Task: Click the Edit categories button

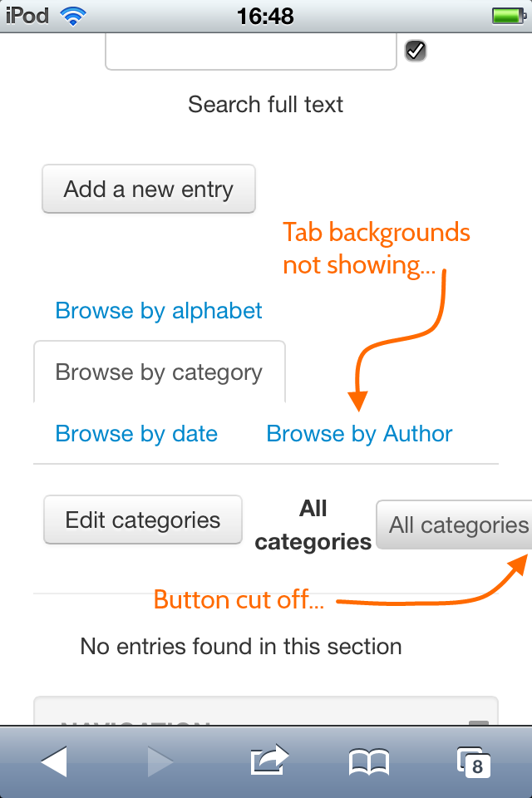Action: [143, 520]
